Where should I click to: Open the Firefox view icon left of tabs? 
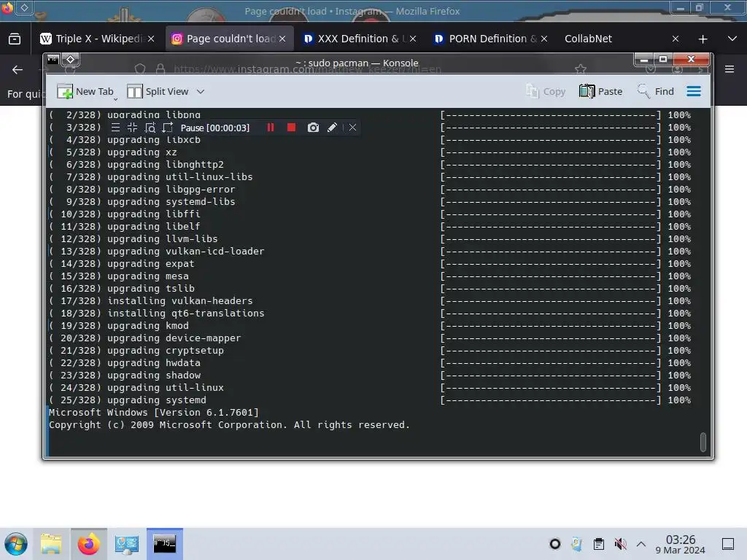[15, 39]
